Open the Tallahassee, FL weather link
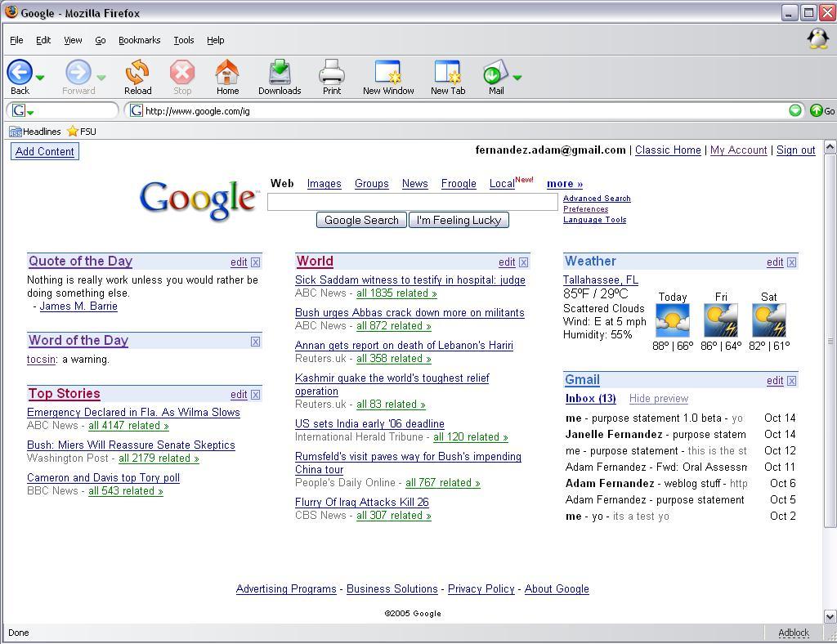The width and height of the screenshot is (837, 644). (x=601, y=280)
